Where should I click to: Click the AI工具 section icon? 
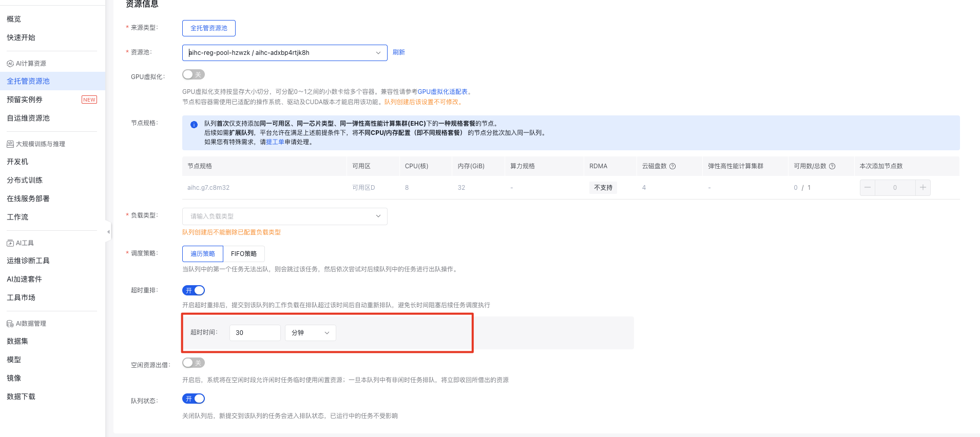point(10,243)
